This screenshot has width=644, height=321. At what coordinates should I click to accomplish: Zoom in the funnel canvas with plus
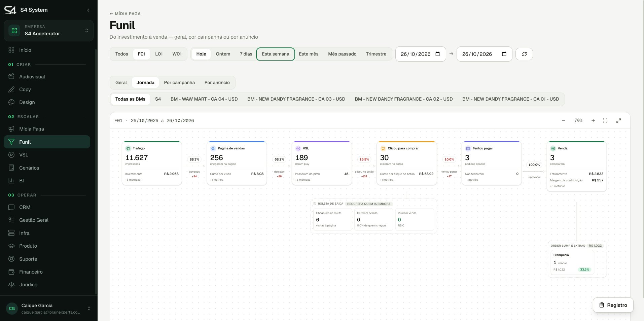coord(593,120)
